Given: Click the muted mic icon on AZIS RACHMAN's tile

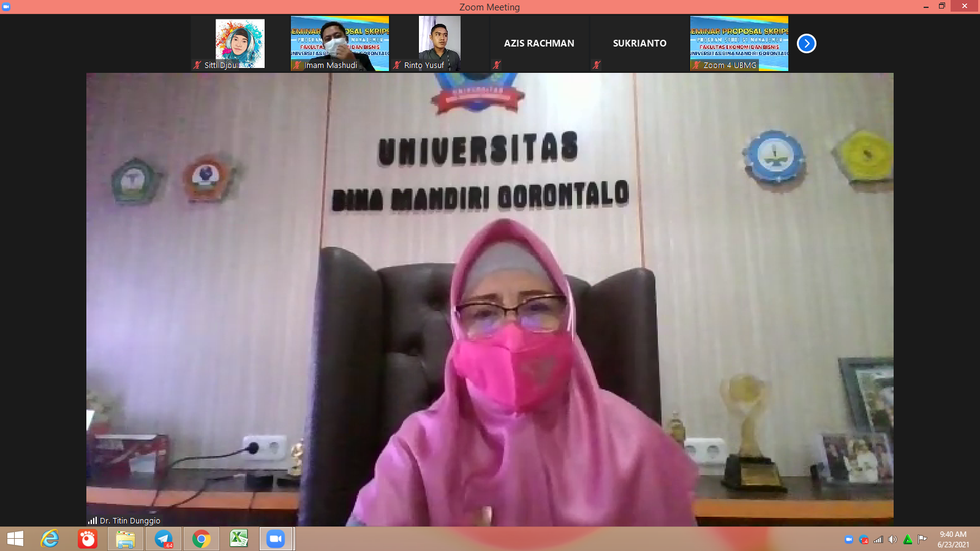Looking at the screenshot, I should [497, 65].
